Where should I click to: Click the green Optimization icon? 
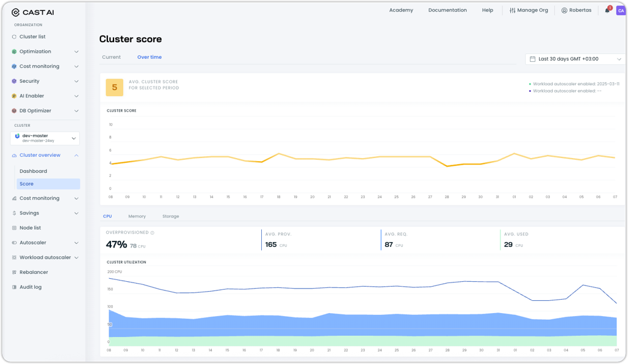pos(14,51)
